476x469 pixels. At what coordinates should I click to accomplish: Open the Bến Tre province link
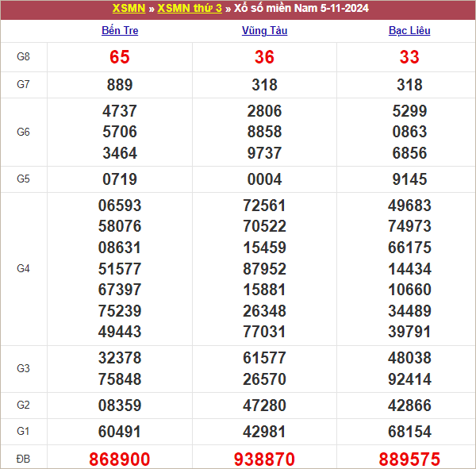[120, 30]
